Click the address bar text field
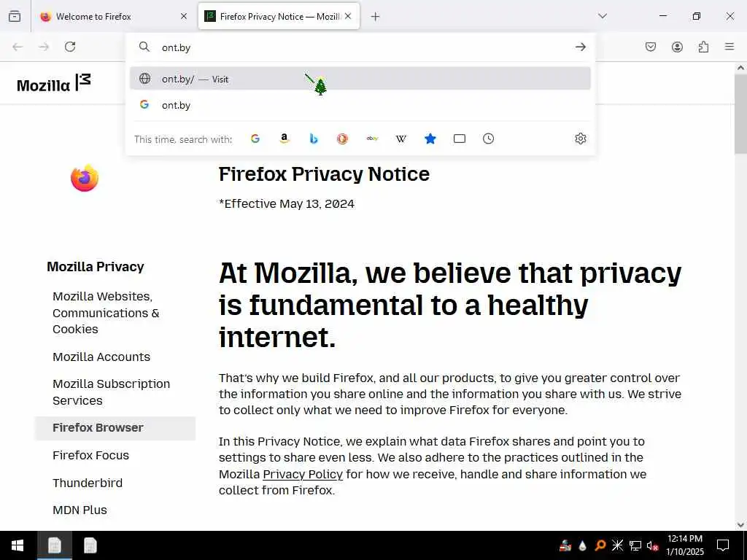 point(357,47)
